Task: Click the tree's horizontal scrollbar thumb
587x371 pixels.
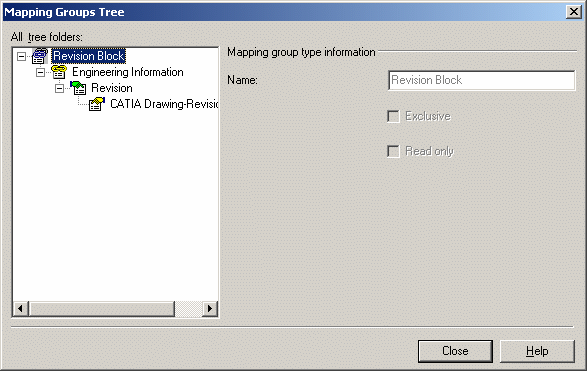Action: [x=102, y=309]
